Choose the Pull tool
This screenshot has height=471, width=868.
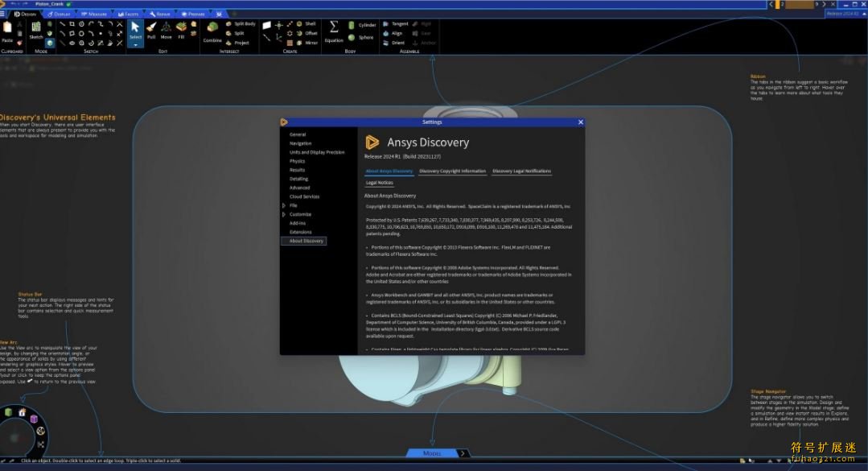pos(151,31)
